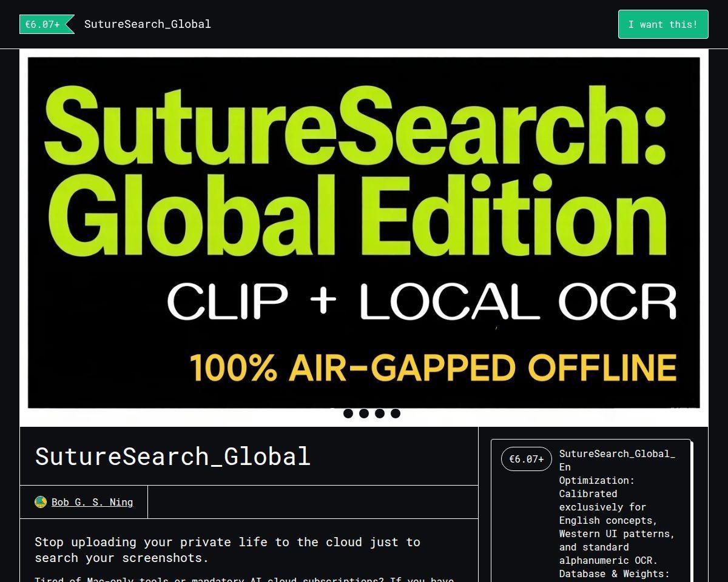Click the Bob G. S. Ning avatar icon
This screenshot has width=728, height=582.
41,502
